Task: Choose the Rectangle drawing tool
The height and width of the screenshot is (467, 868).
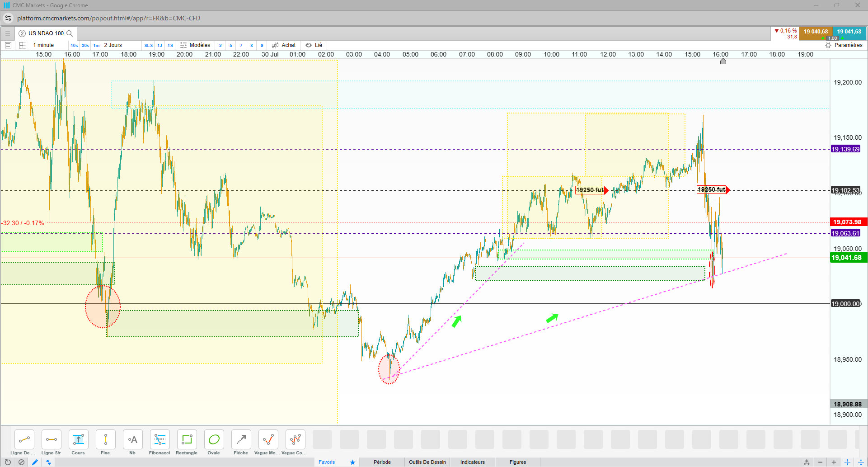Action: pos(187,443)
